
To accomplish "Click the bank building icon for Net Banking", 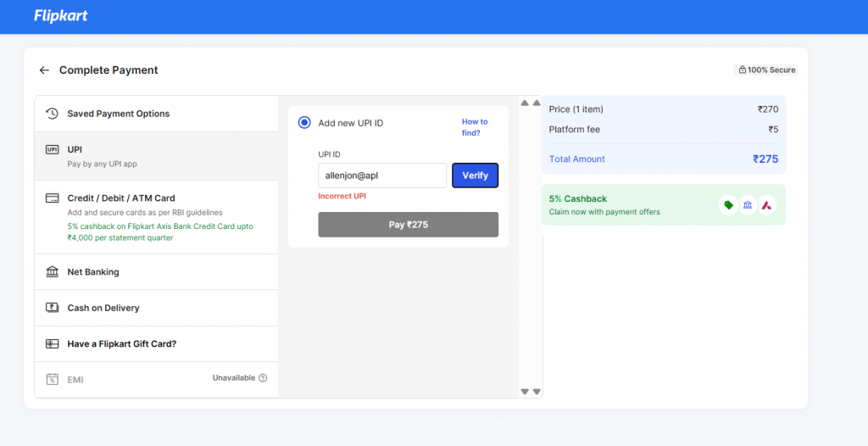I will coord(52,272).
